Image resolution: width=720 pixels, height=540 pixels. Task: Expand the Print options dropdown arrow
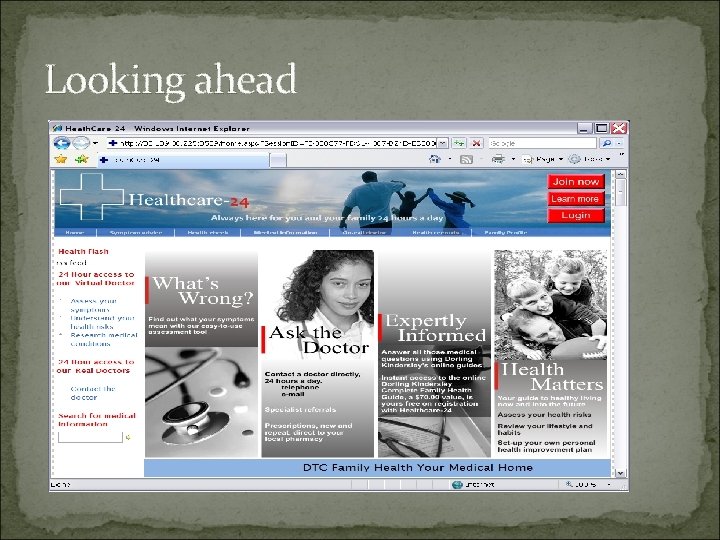513,159
